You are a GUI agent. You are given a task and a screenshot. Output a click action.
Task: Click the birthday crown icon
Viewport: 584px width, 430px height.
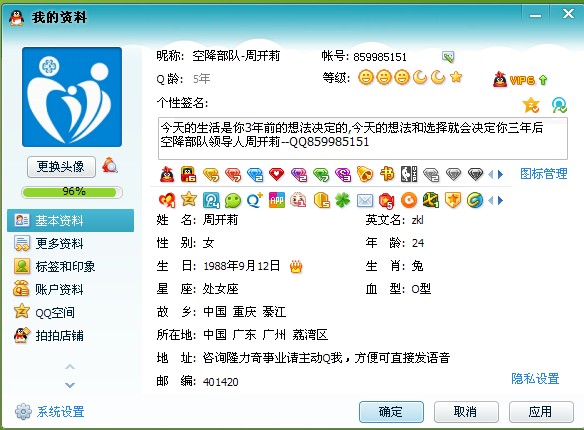[296, 266]
